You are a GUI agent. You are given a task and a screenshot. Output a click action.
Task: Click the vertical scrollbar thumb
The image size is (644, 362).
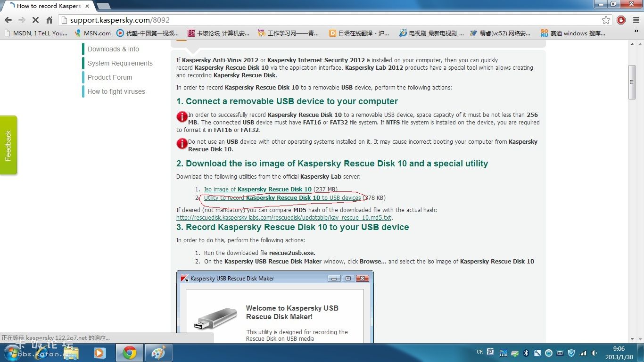(x=632, y=82)
